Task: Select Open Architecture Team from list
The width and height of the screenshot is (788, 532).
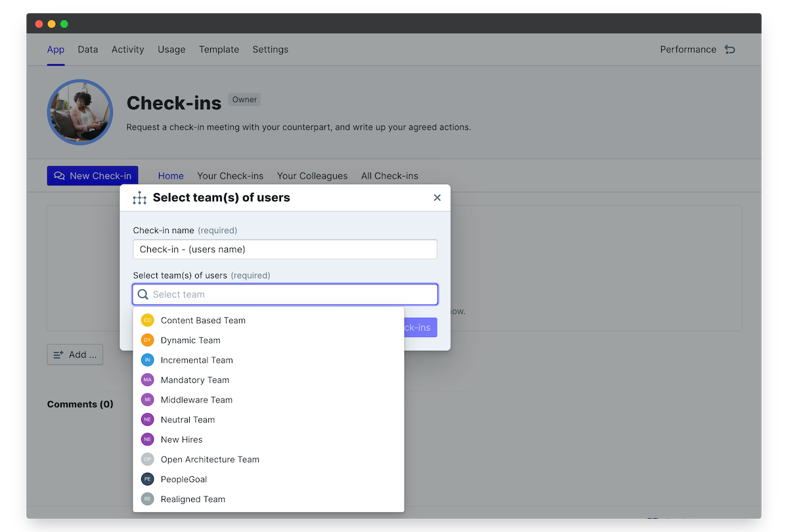Action: coord(269,459)
